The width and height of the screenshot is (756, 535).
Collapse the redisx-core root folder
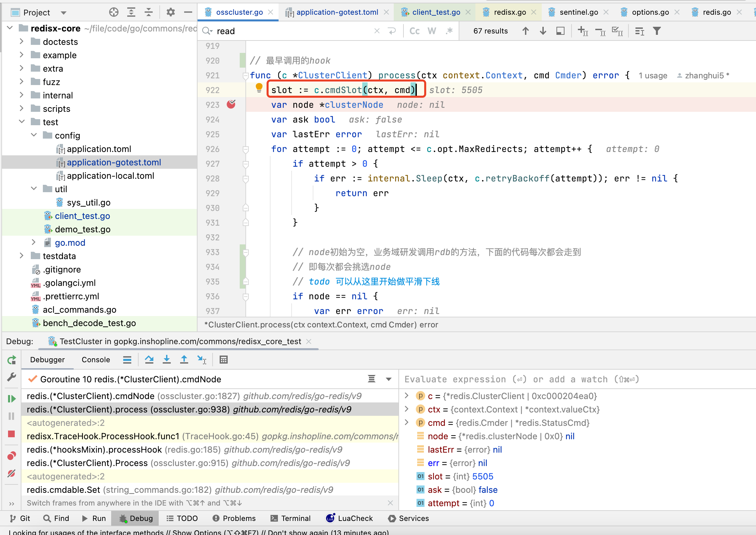point(10,28)
